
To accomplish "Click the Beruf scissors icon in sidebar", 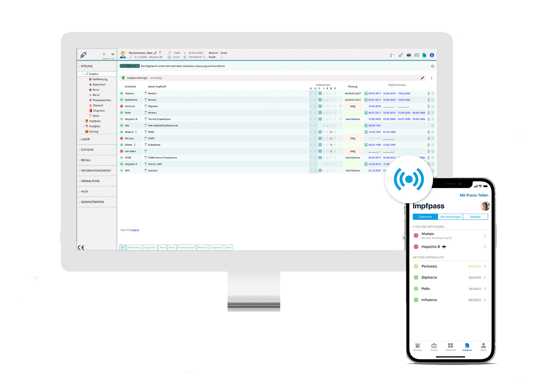I will coord(90,95).
